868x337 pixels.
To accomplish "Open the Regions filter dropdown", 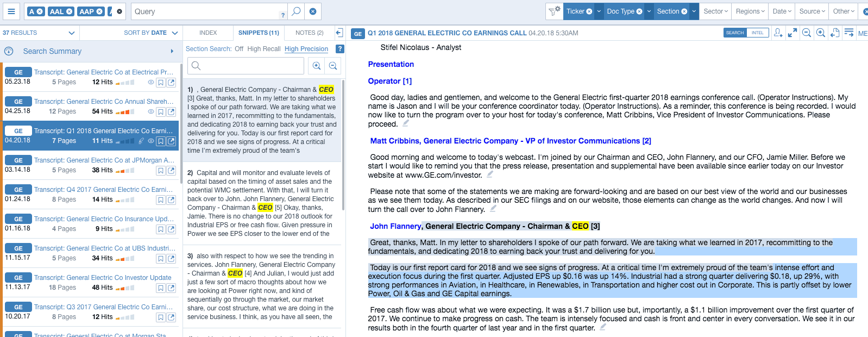I will [x=750, y=11].
